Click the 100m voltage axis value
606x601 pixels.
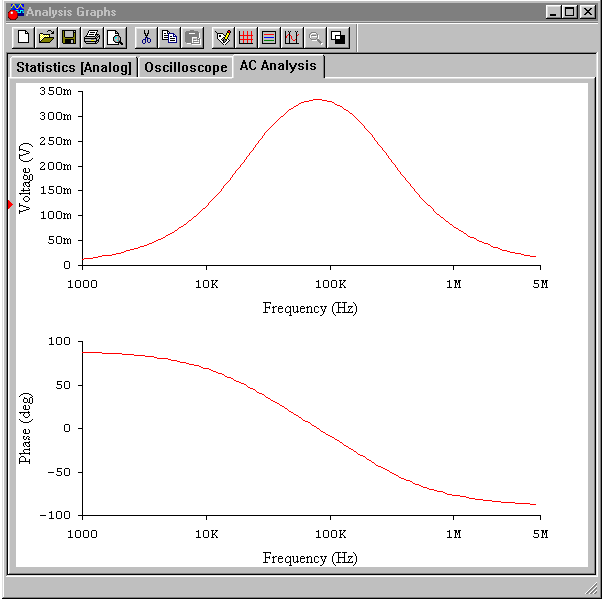[x=55, y=215]
